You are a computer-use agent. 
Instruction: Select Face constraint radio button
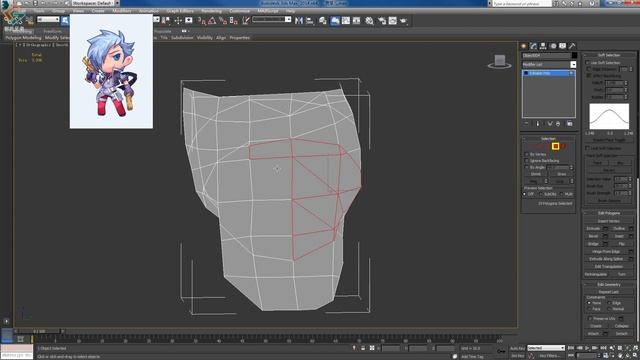[x=589, y=309]
